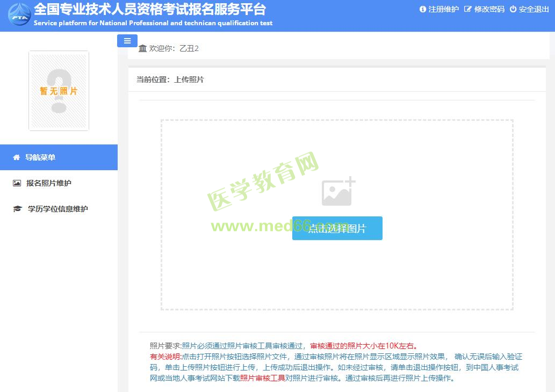Open the 注册维护 link
The image size is (555, 392).
pyautogui.click(x=443, y=9)
